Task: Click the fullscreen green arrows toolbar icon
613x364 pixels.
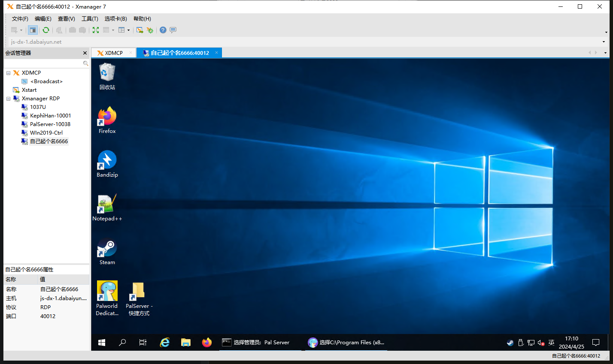Action: click(x=96, y=30)
